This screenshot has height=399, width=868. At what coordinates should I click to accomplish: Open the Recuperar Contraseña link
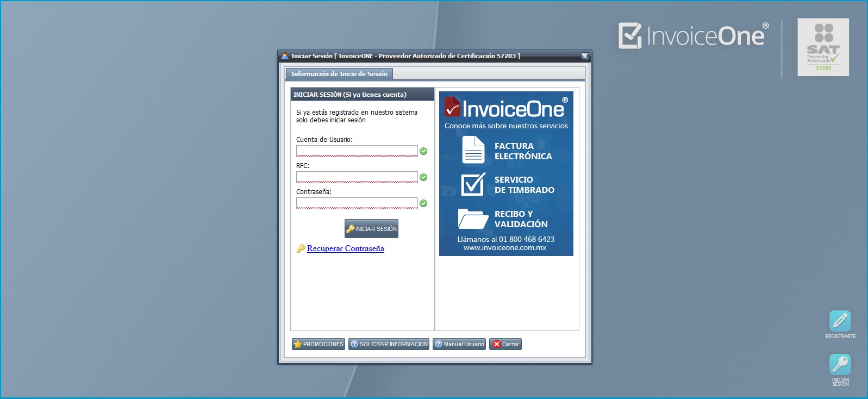point(346,248)
